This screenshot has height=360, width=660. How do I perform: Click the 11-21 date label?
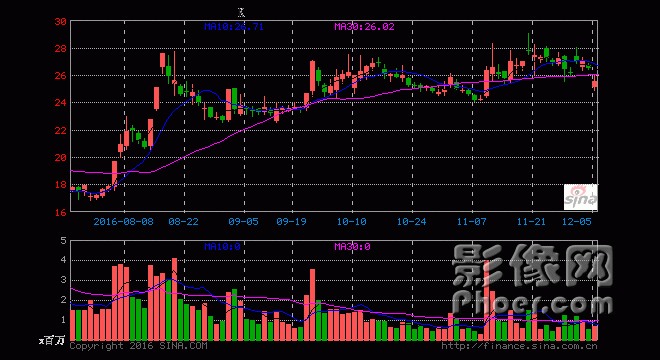click(x=531, y=221)
